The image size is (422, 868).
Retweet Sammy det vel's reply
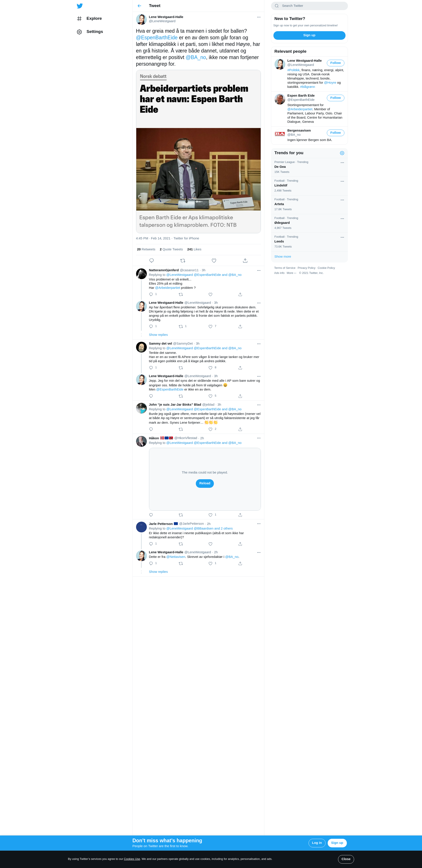pos(180,368)
